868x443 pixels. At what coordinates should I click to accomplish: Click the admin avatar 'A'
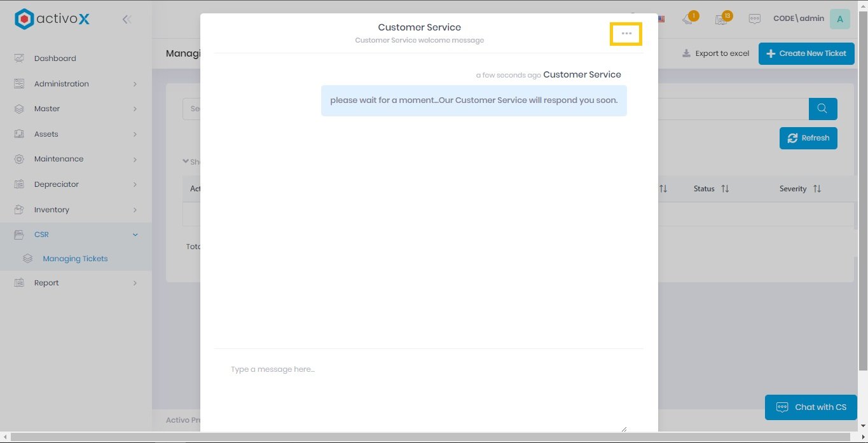839,19
